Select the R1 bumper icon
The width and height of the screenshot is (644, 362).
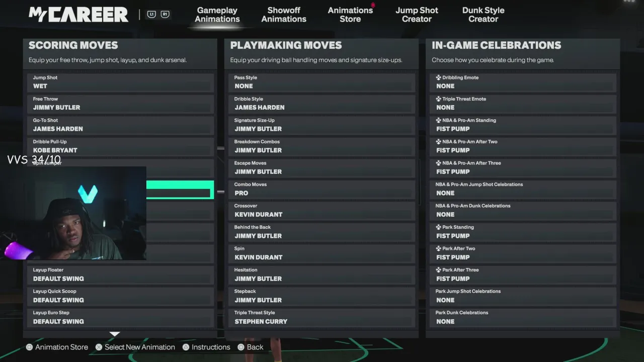pyautogui.click(x=165, y=14)
